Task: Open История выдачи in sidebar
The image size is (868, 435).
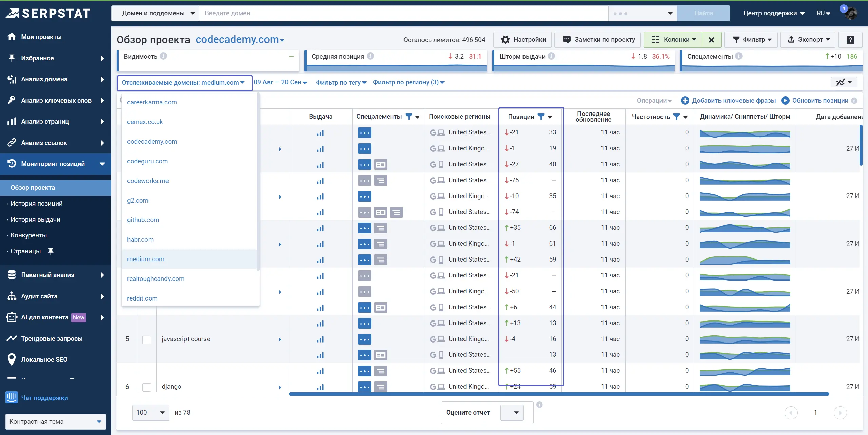Action: 36,220
